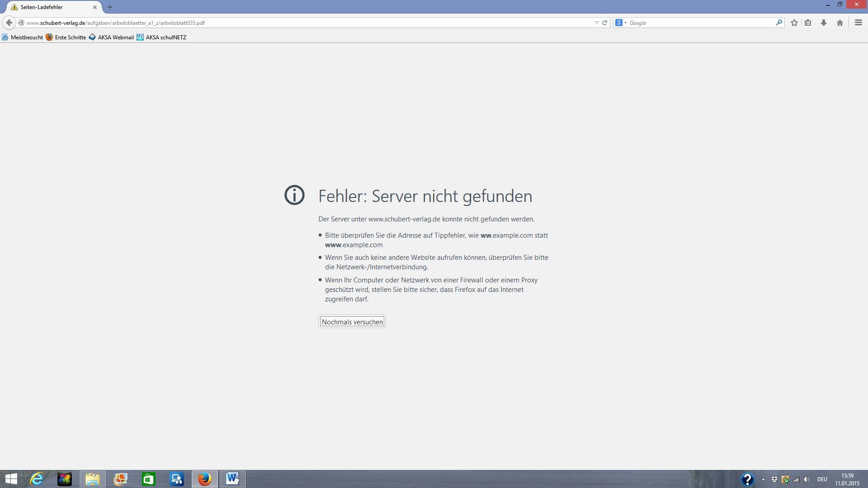This screenshot has width=868, height=488.
Task: Open the Google search engine dropdown
Action: point(621,23)
